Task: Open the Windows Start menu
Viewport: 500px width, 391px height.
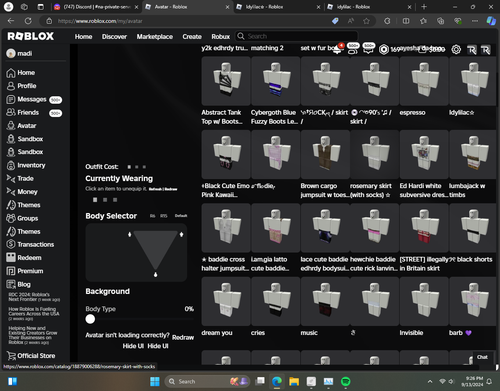Action: (x=155, y=381)
